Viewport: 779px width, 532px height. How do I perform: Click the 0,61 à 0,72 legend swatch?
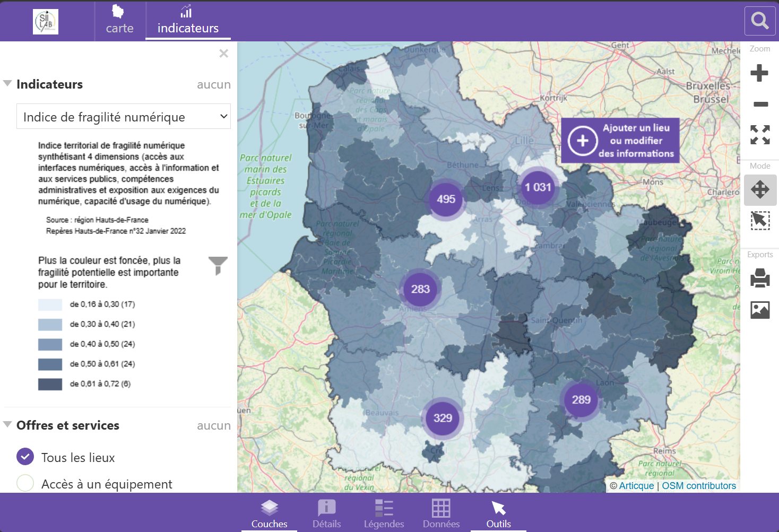tap(50, 384)
